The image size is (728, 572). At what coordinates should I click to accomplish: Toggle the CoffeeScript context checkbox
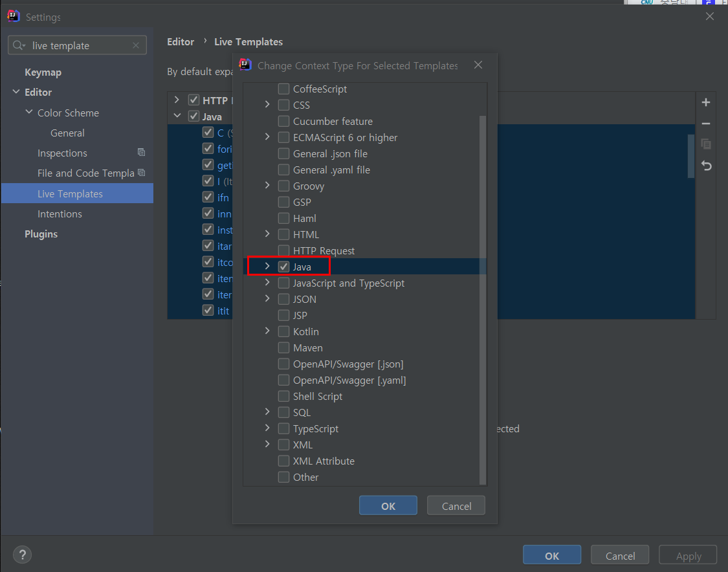pyautogui.click(x=283, y=89)
